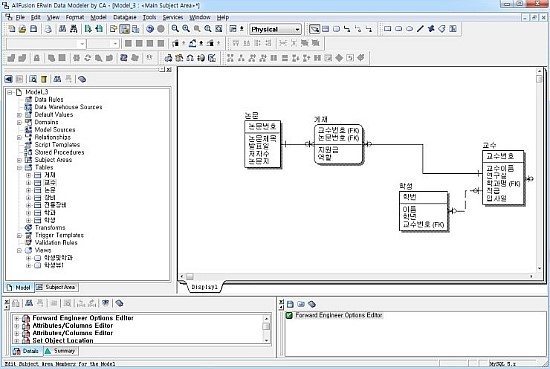
Task: Click the green check icon beside Forward Engineer Options Editor
Action: coord(289,315)
